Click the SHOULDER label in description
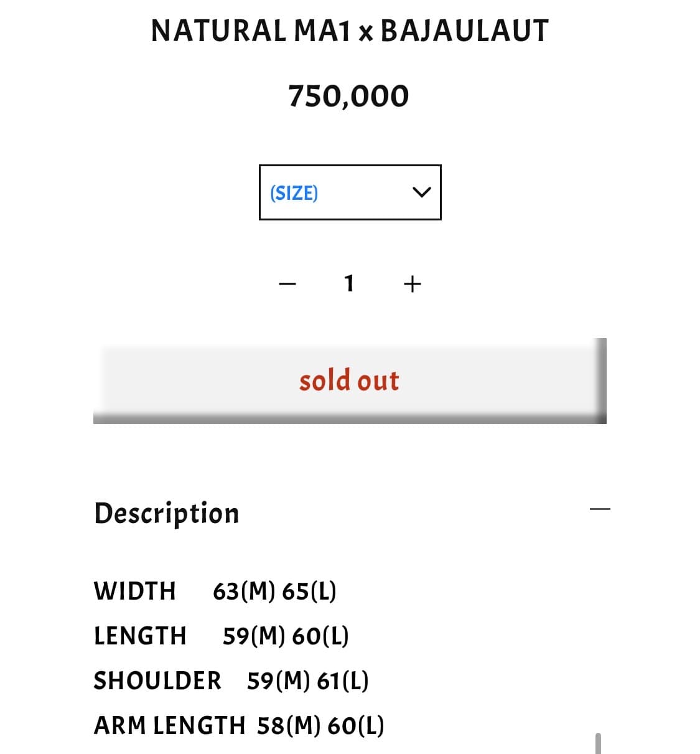The width and height of the screenshot is (700, 754). (x=157, y=681)
